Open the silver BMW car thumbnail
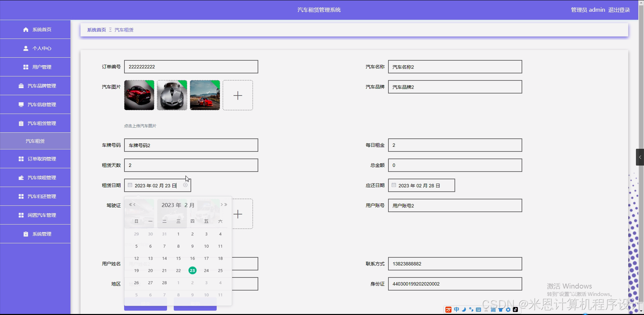The image size is (644, 315). [172, 95]
